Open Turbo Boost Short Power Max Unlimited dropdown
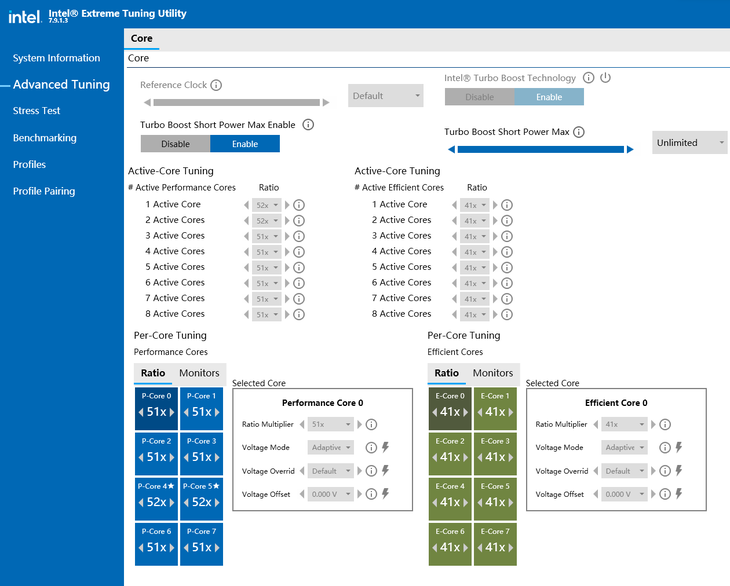Image resolution: width=730 pixels, height=586 pixels. click(x=690, y=143)
